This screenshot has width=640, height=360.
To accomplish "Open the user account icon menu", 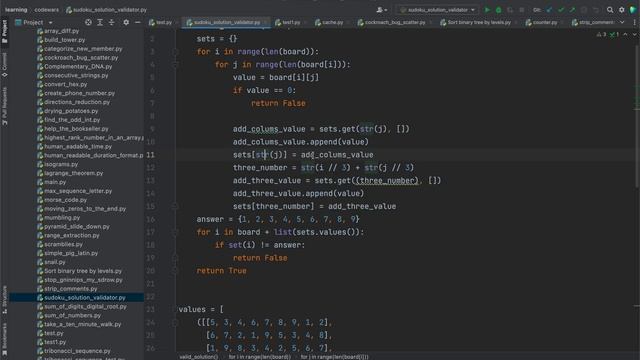I will pyautogui.click(x=381, y=10).
